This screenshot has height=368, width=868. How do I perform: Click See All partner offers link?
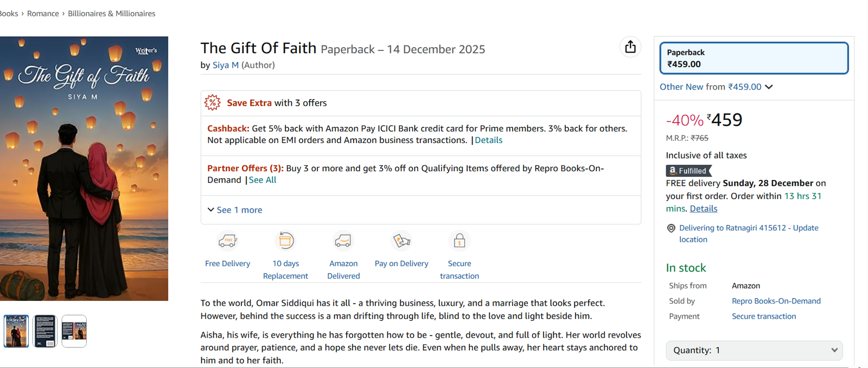click(263, 180)
